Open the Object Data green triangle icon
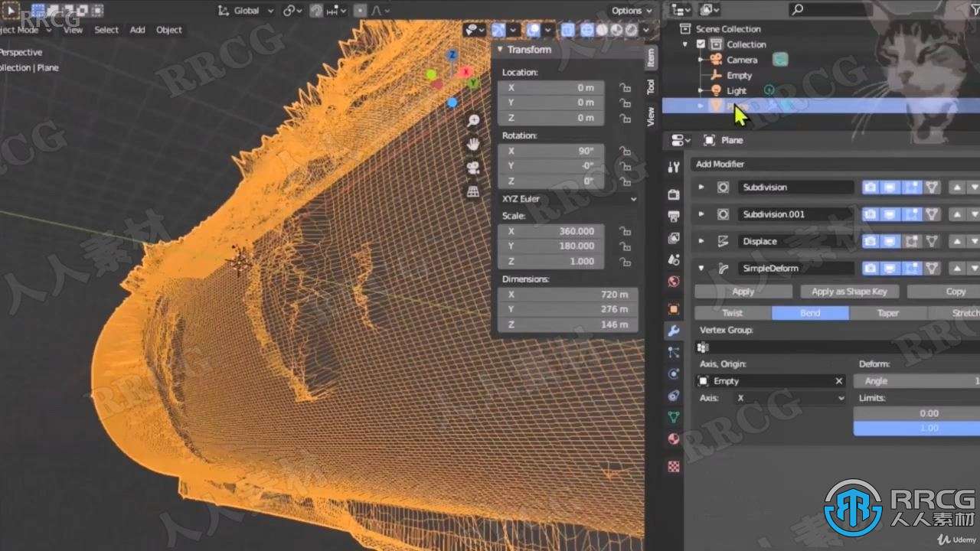The width and height of the screenshot is (980, 551). click(674, 417)
